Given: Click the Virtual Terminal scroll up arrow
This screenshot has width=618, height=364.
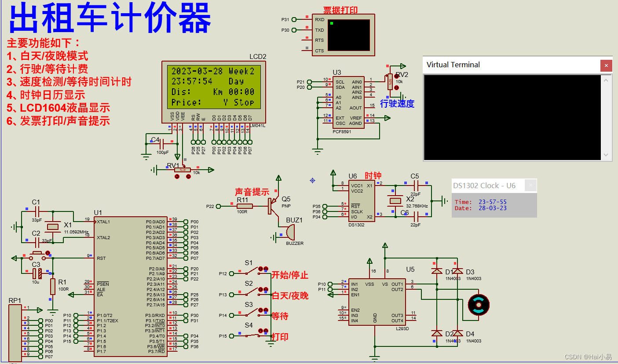Looking at the screenshot, I should [x=607, y=80].
